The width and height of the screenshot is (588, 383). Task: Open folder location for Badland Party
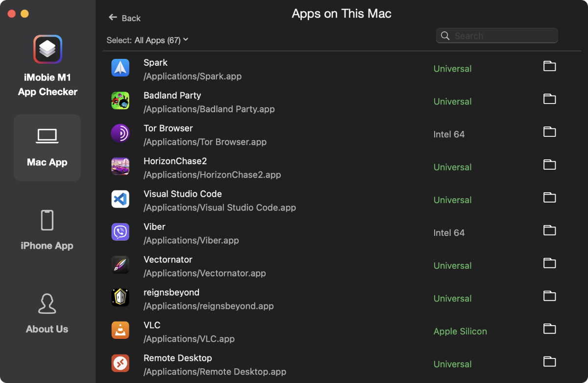tap(549, 99)
